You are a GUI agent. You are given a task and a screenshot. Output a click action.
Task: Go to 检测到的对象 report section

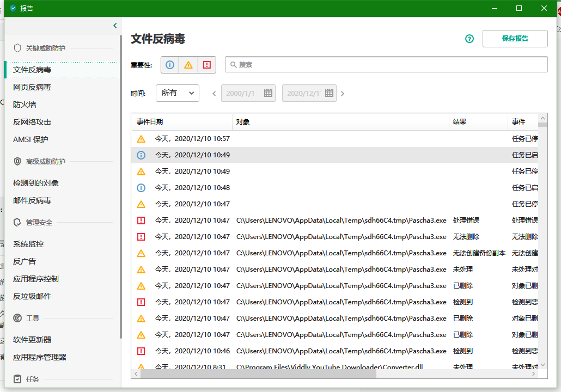(x=36, y=183)
